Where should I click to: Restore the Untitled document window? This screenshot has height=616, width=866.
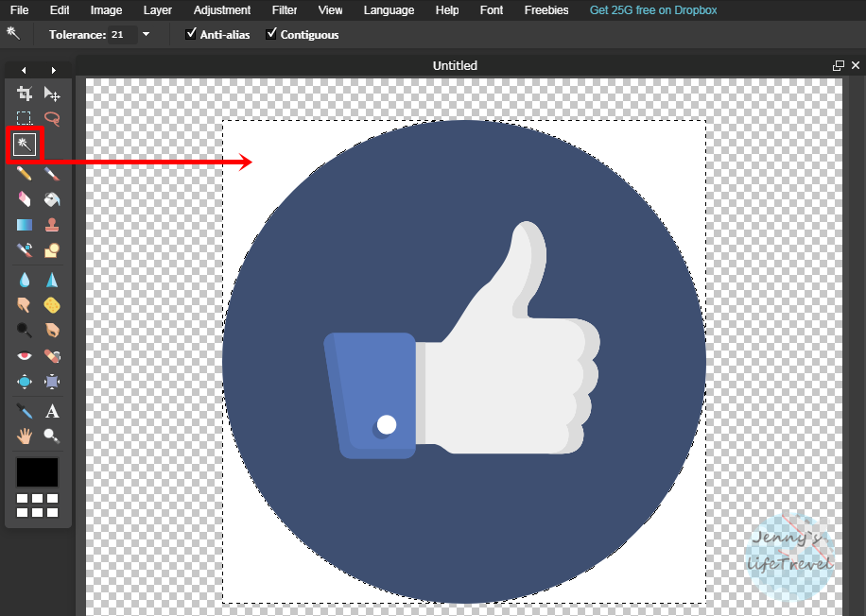[x=839, y=66]
